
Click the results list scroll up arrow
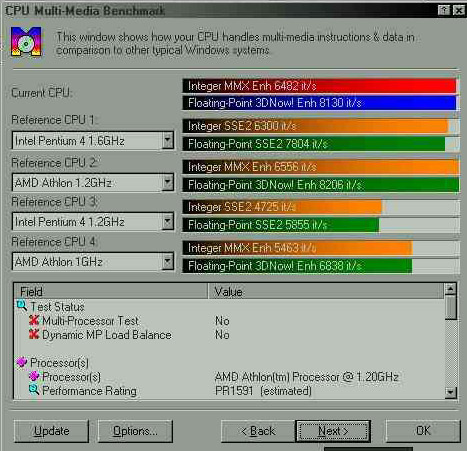click(x=451, y=289)
